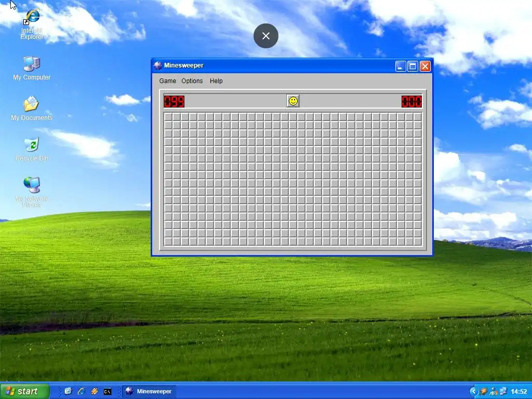Open the Game menu in Minesweeper

coord(168,81)
